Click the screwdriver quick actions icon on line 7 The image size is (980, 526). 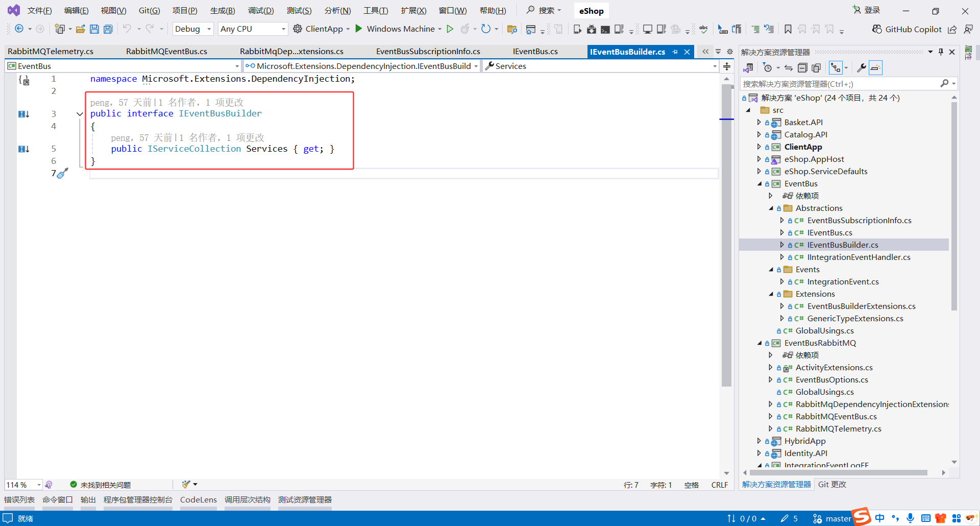62,174
